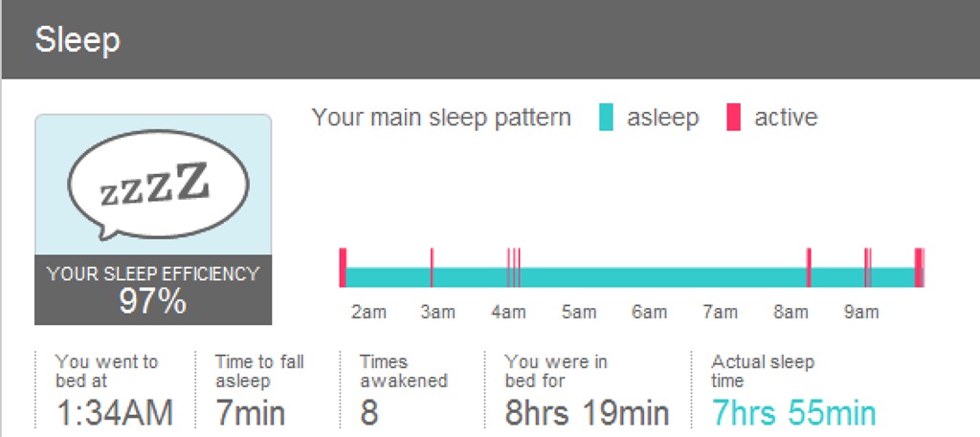
Task: Click the 7hrs 55min actual sleep time
Action: click(793, 414)
